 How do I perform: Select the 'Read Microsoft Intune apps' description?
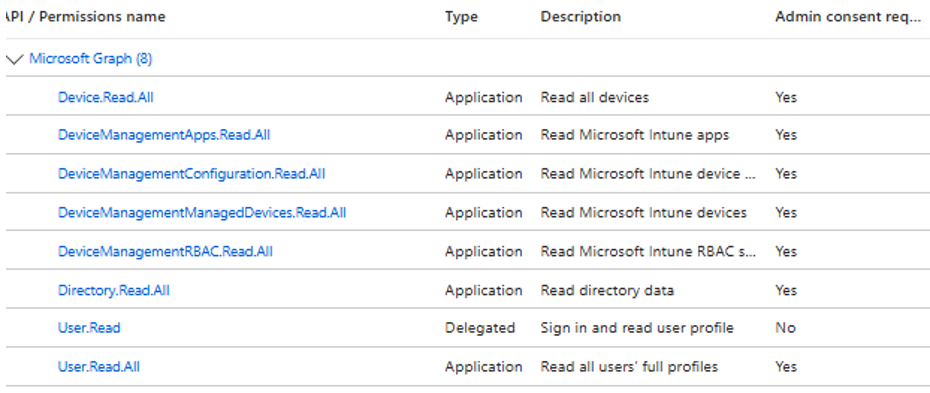coord(635,135)
